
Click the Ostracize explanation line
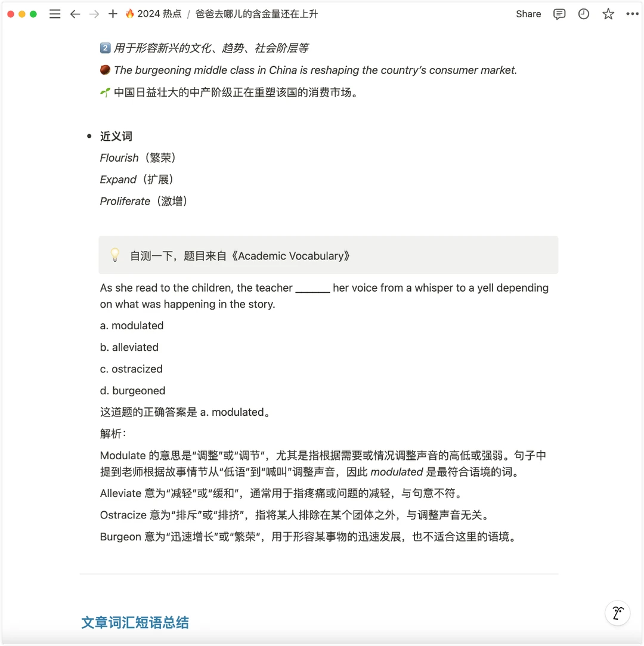coord(296,515)
